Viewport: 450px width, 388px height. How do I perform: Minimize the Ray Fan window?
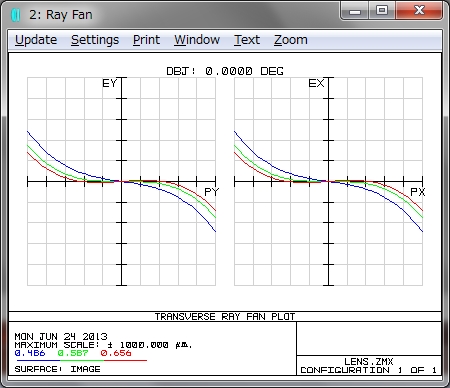click(355, 11)
